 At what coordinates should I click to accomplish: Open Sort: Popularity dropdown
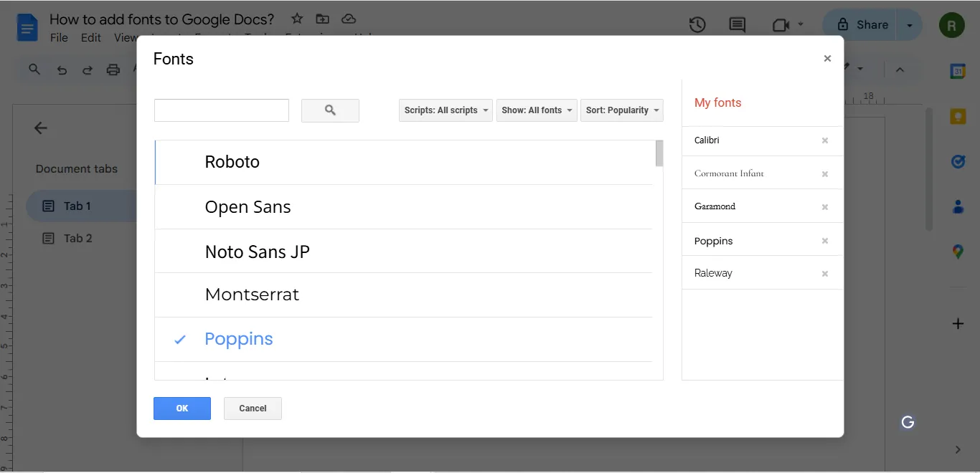coord(622,110)
